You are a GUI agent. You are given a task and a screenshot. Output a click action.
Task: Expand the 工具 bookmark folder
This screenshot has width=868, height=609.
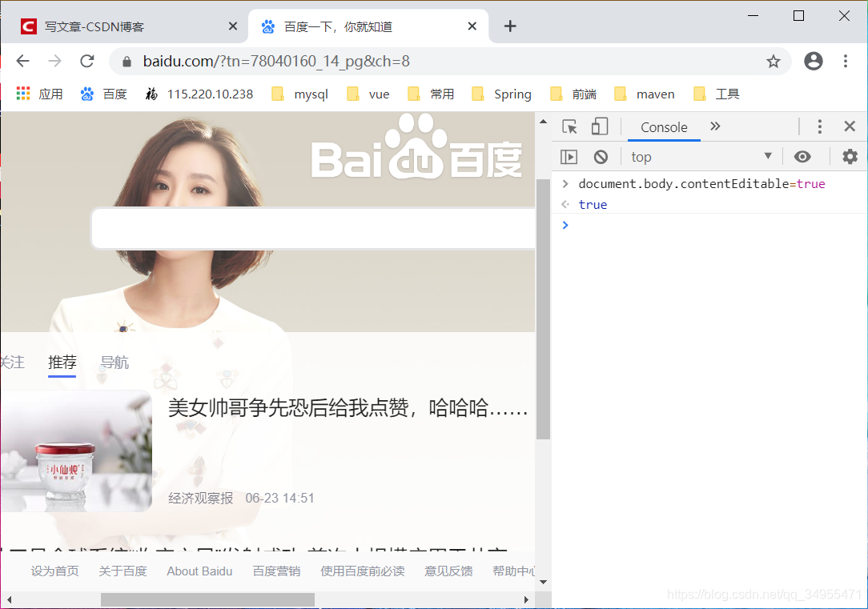717,94
